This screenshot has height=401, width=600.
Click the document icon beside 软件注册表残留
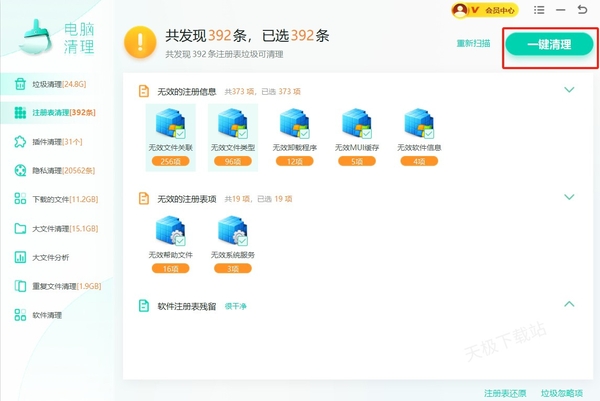click(x=143, y=306)
